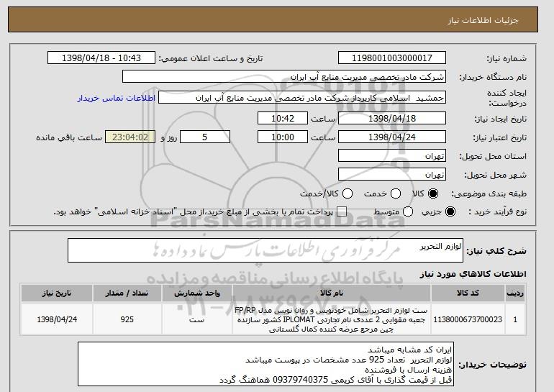Open the اطلاعات تماس خریدار link
The width and height of the screenshot is (554, 392).
[117, 98]
